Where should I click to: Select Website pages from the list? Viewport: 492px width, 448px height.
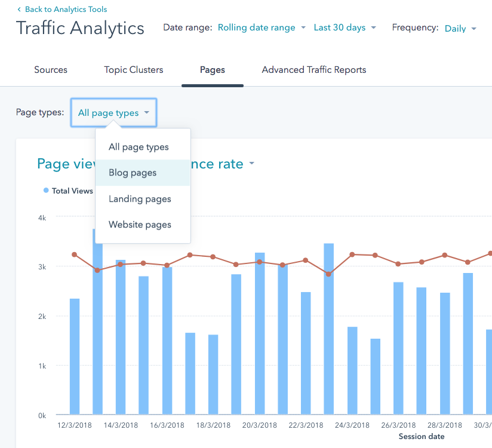coord(140,225)
